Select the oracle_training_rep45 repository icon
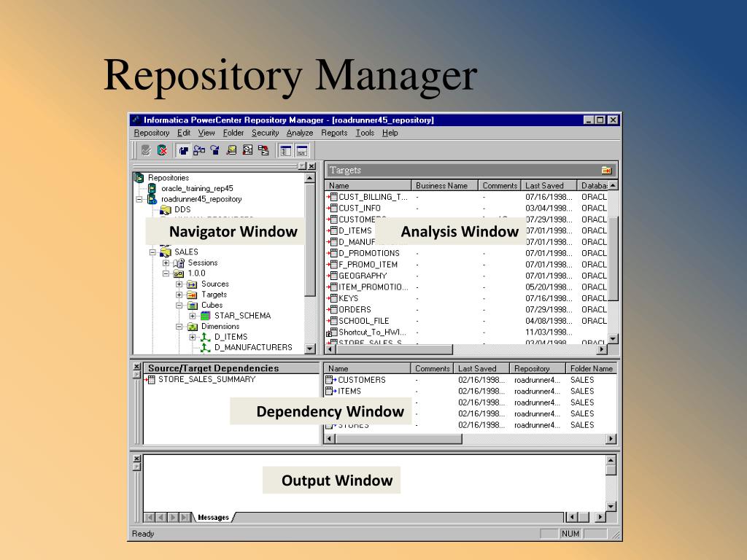This screenshot has width=747, height=560. point(152,189)
